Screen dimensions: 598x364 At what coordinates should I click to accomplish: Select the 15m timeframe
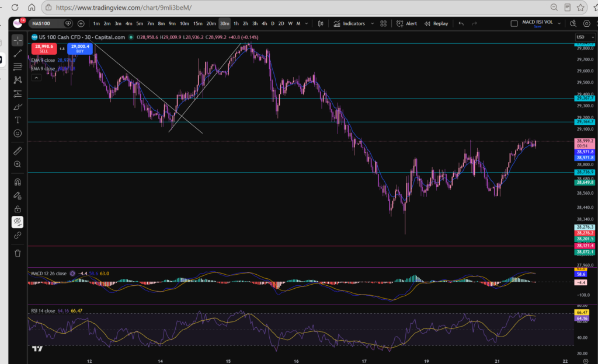[197, 23]
